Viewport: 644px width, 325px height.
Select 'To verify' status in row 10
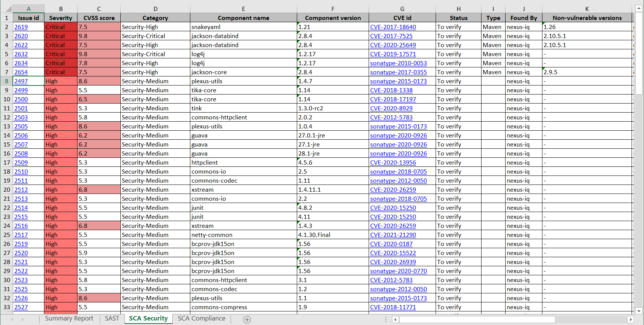[459, 99]
